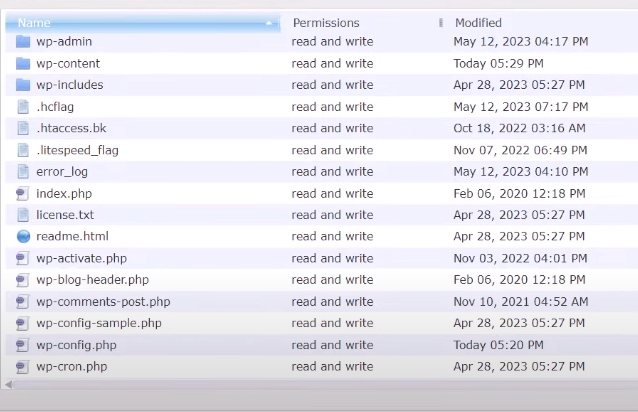Image resolution: width=638 pixels, height=412 pixels.
Task: Click wp-admin's 'read and write' permission
Action: [332, 41]
